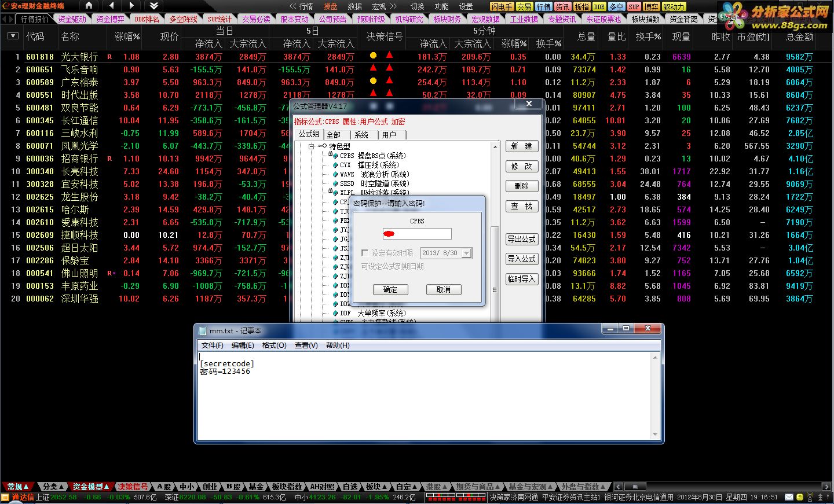Open the 帮助(H) menu in Notepad
Viewport: 834px width, 504px height.
click(338, 345)
